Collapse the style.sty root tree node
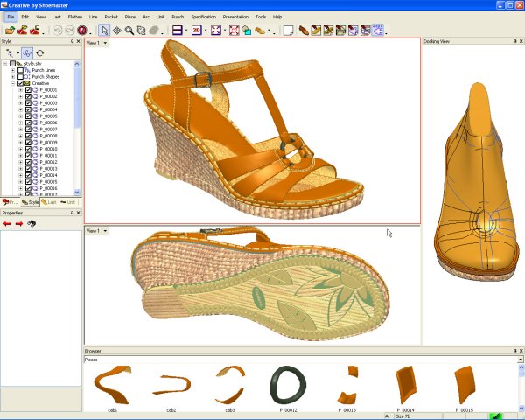 5,64
